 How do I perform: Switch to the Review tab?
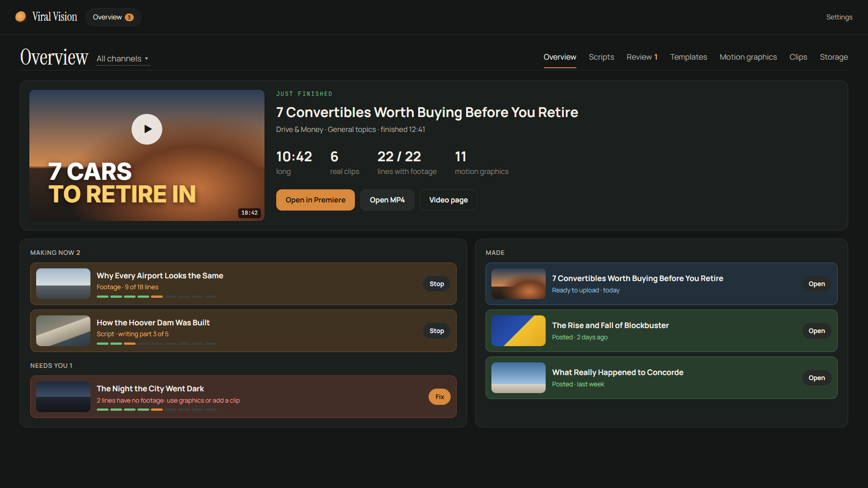click(x=642, y=57)
